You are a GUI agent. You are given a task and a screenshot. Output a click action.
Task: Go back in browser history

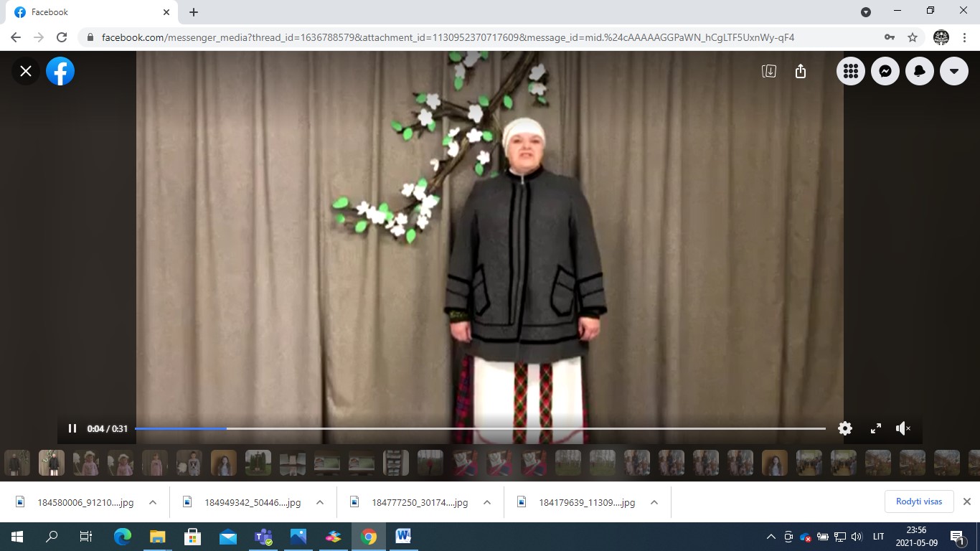pos(16,37)
